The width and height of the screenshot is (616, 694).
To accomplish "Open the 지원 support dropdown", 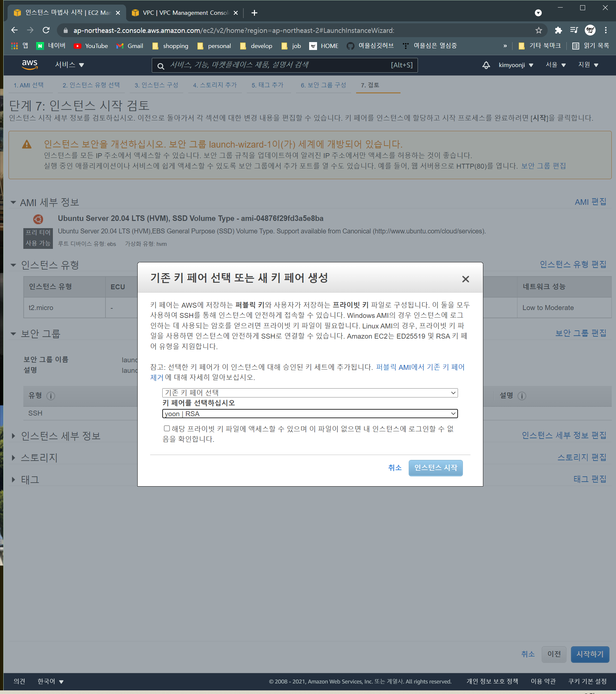I will point(588,65).
